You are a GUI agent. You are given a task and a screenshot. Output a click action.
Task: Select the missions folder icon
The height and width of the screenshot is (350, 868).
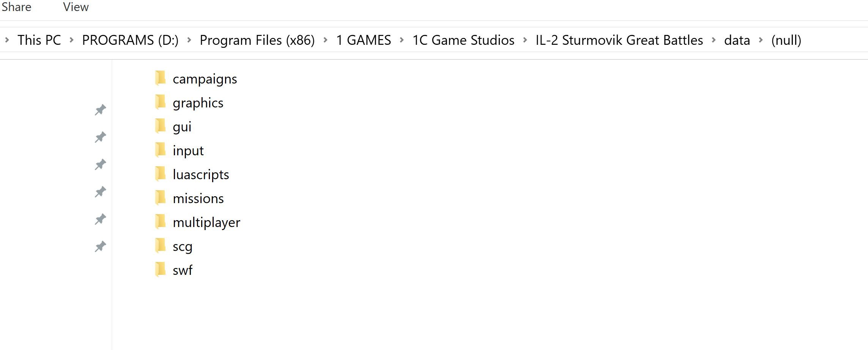point(160,198)
